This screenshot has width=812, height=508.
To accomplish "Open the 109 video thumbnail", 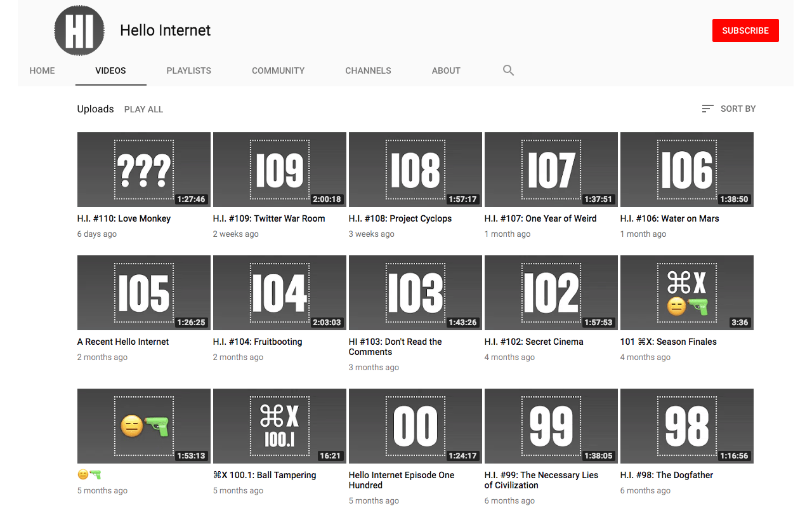I will point(280,170).
